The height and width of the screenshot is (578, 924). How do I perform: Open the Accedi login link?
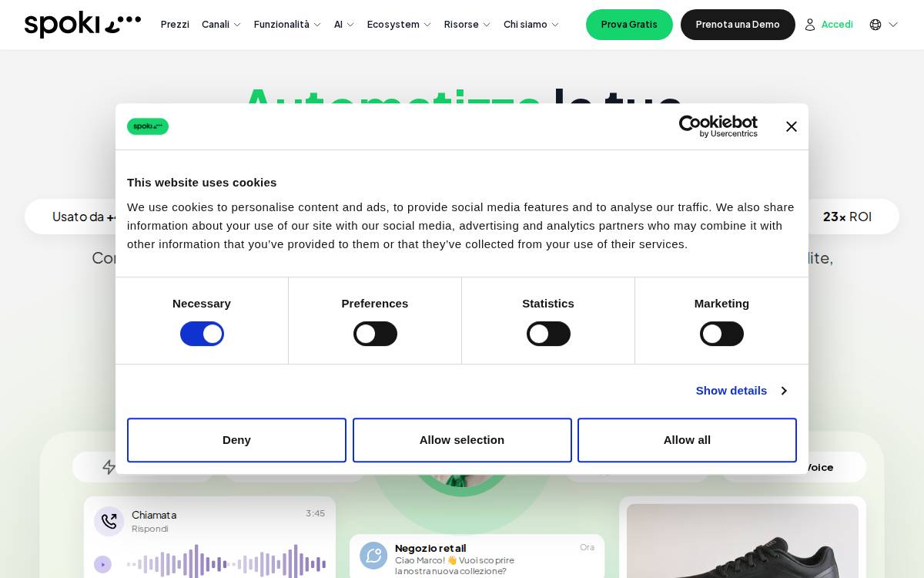pyautogui.click(x=837, y=25)
